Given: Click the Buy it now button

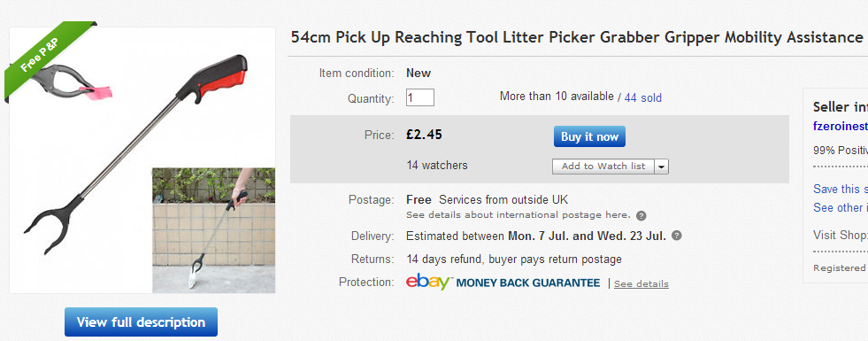Looking at the screenshot, I should [x=589, y=136].
